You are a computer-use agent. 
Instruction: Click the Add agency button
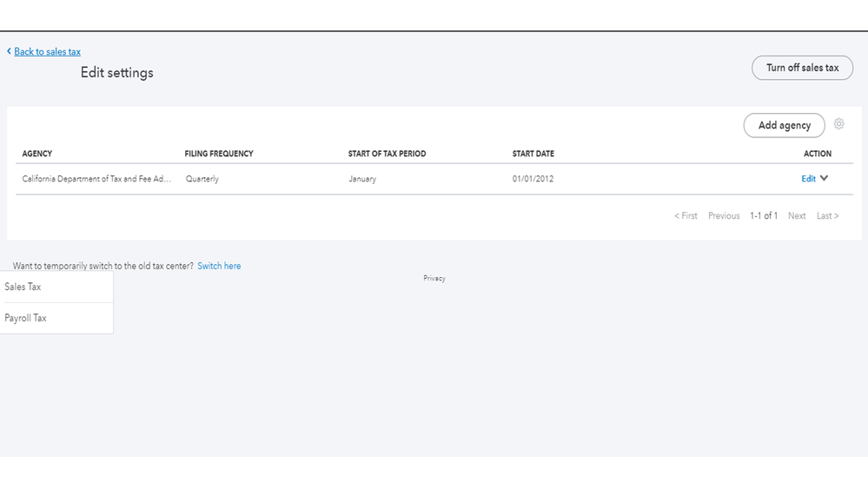784,125
